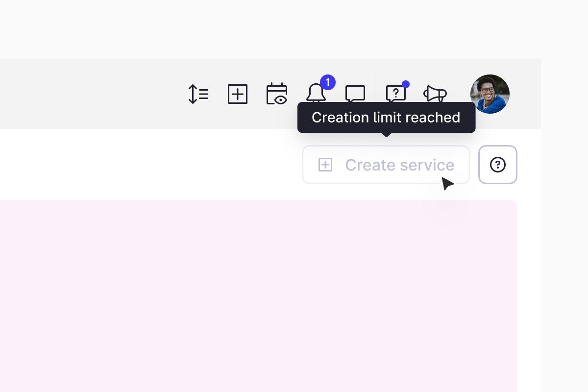
Task: Click the plus icon inside Create service
Action: (325, 165)
